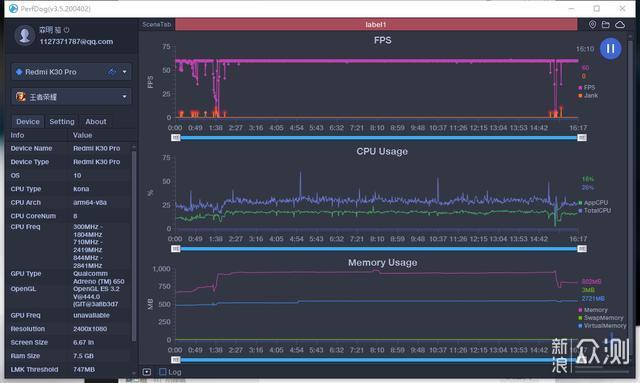Toggle the TotalCPU legend series

click(595, 211)
